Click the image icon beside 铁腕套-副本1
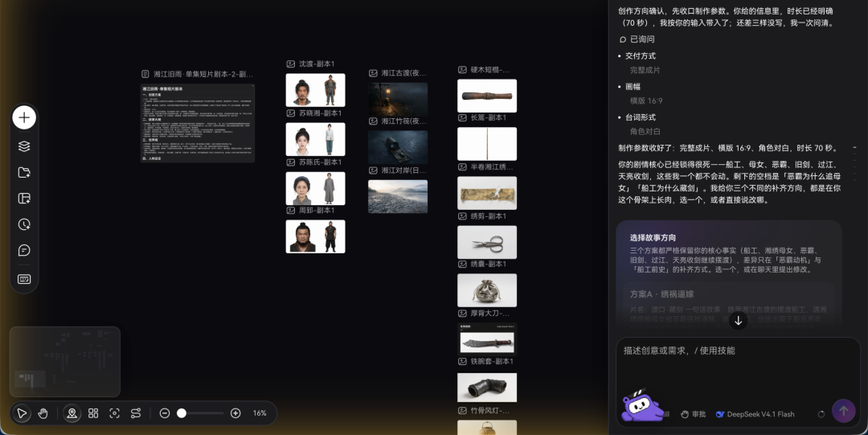This screenshot has height=435, width=868. pos(462,362)
